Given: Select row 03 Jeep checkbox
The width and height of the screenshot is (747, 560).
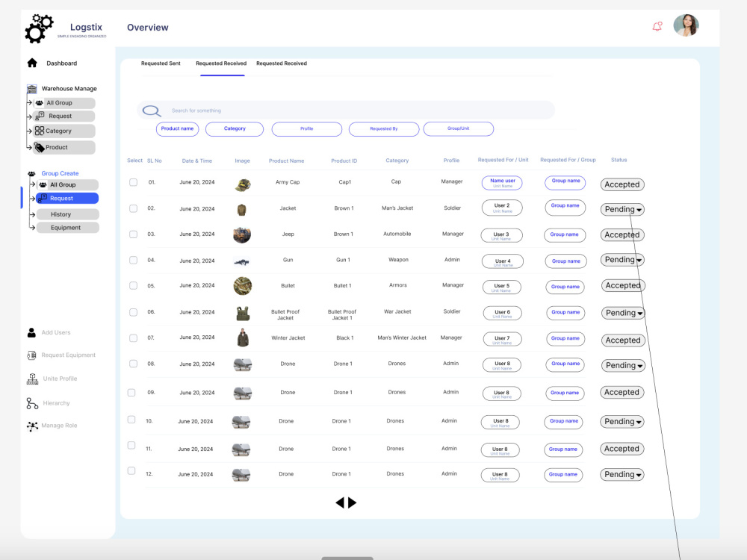Looking at the screenshot, I should click(134, 234).
